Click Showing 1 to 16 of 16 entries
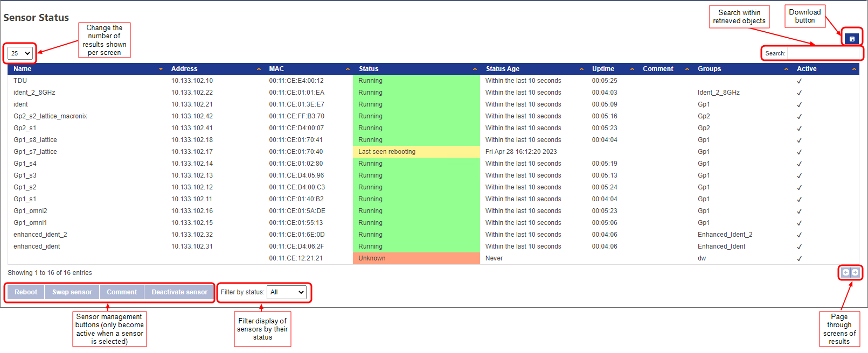This screenshot has height=353, width=868. click(50, 273)
